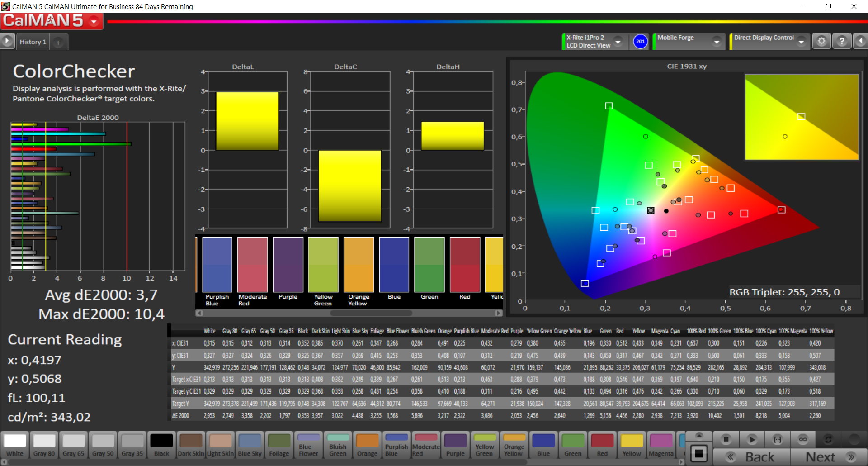Screen dimensions: 868x466
Task: Expand the left panel arrow beside History
Action: pyautogui.click(x=7, y=41)
